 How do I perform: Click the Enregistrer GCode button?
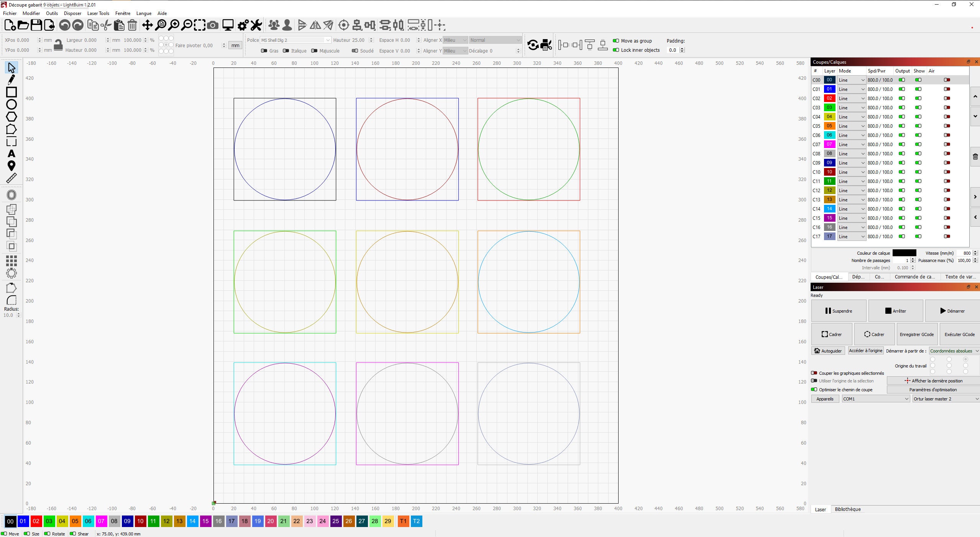[916, 334]
